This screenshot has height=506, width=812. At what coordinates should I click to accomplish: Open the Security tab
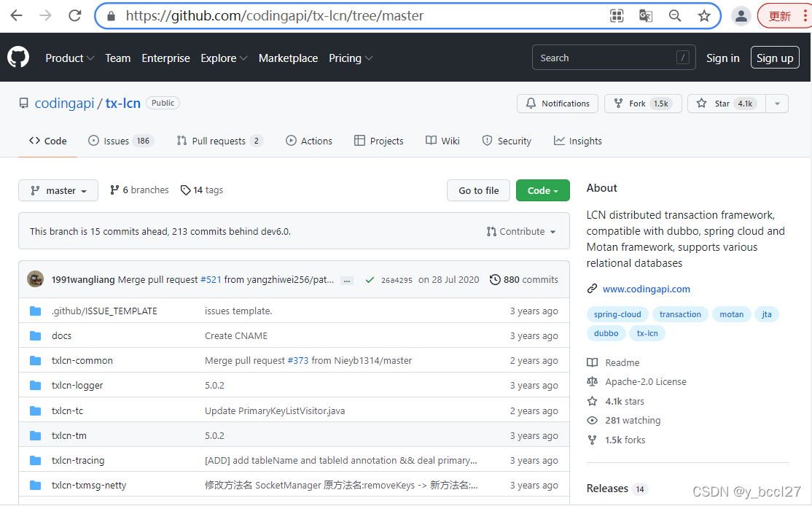[x=507, y=141]
